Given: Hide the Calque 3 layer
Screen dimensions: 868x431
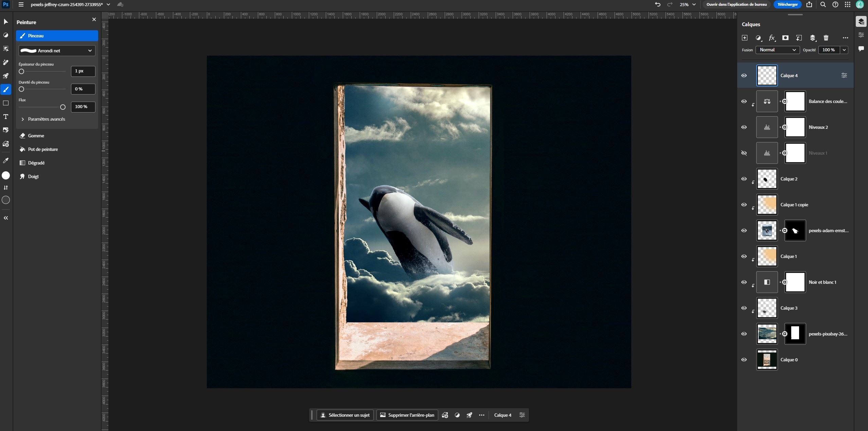Looking at the screenshot, I should (x=744, y=308).
